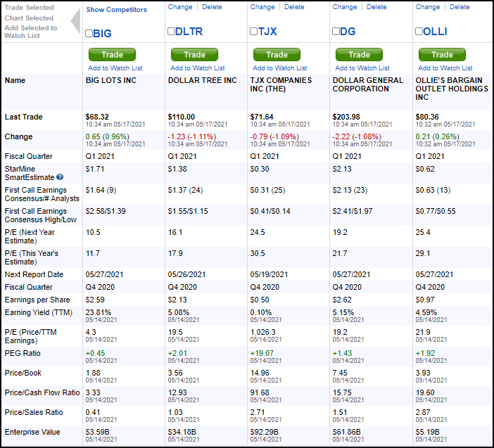Delete the DLTR column
494x448 pixels.
pos(212,7)
